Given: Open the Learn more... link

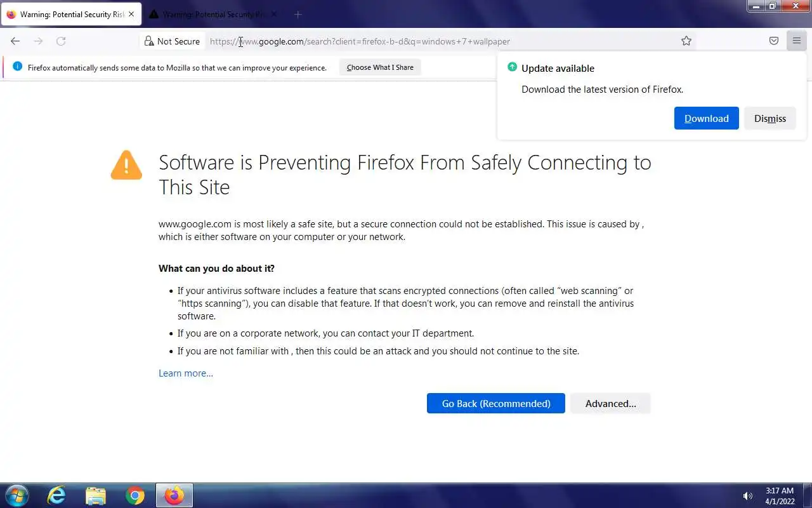Looking at the screenshot, I should click(x=186, y=373).
